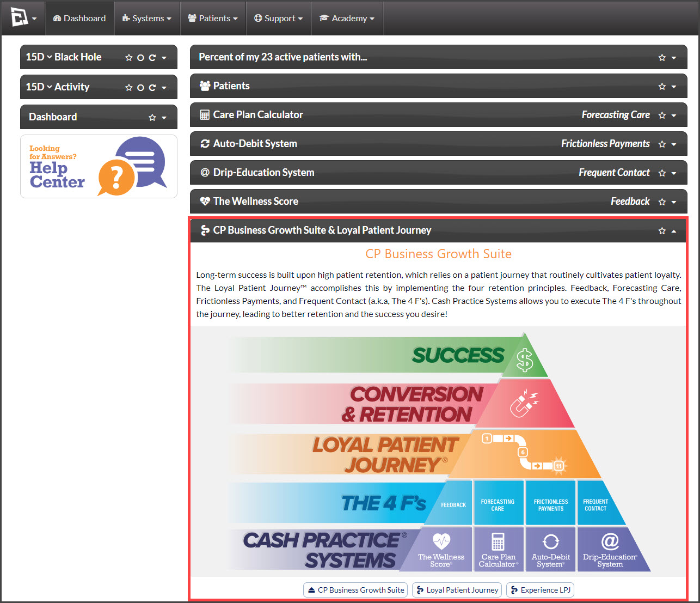The width and height of the screenshot is (700, 603).
Task: Expand the Percent of active patients panel
Action: click(x=674, y=58)
